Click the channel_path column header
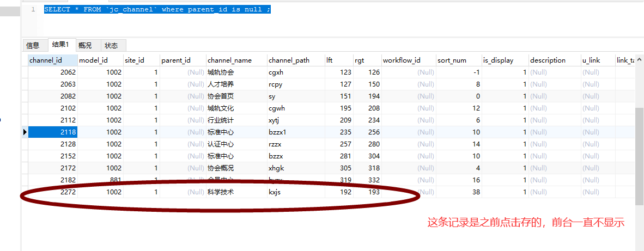 (x=296, y=60)
